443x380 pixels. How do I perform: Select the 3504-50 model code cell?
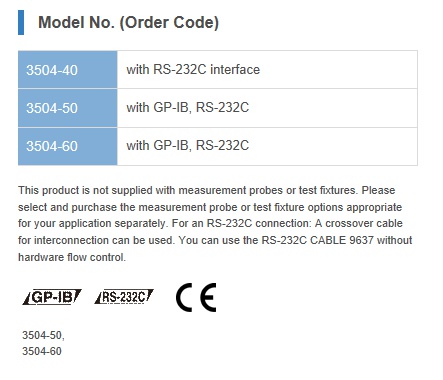click(68, 108)
